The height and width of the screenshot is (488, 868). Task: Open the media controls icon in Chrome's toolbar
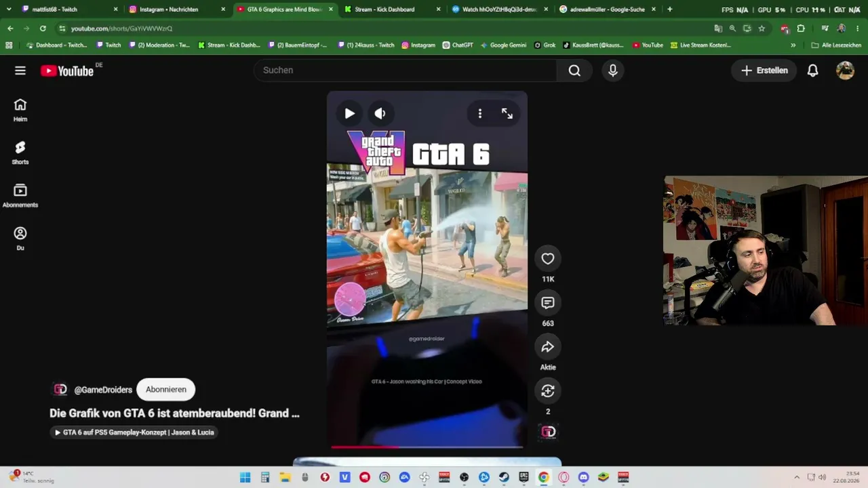click(825, 28)
